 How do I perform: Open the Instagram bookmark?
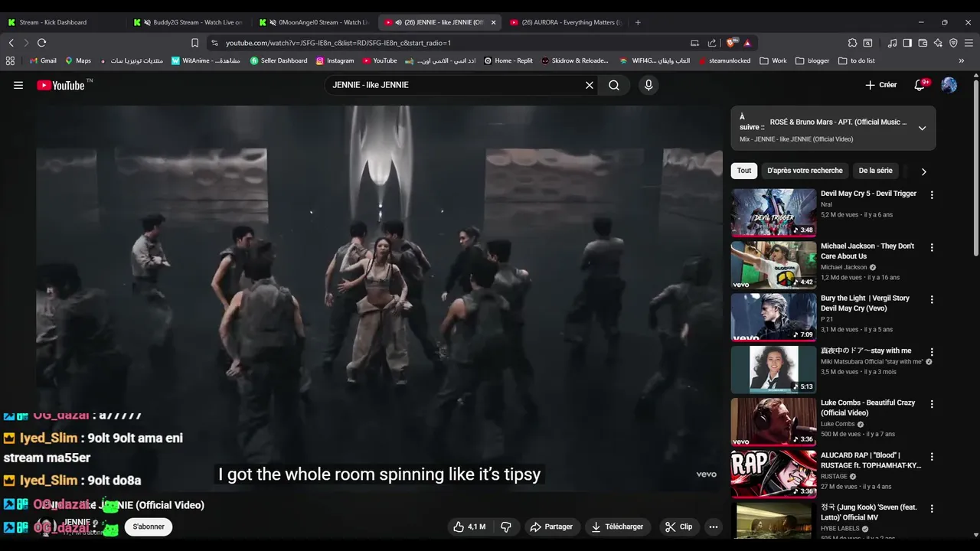pyautogui.click(x=335, y=60)
